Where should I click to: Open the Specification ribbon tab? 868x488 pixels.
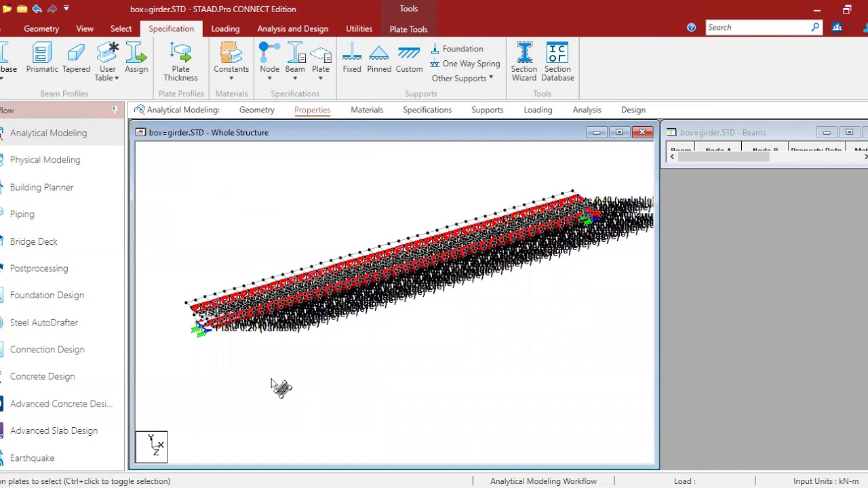coord(171,28)
